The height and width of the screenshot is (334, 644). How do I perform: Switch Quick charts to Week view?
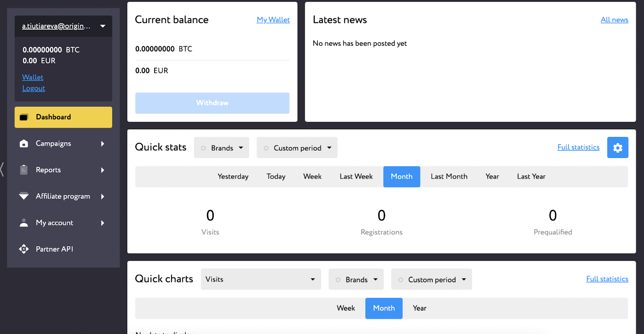(x=346, y=308)
